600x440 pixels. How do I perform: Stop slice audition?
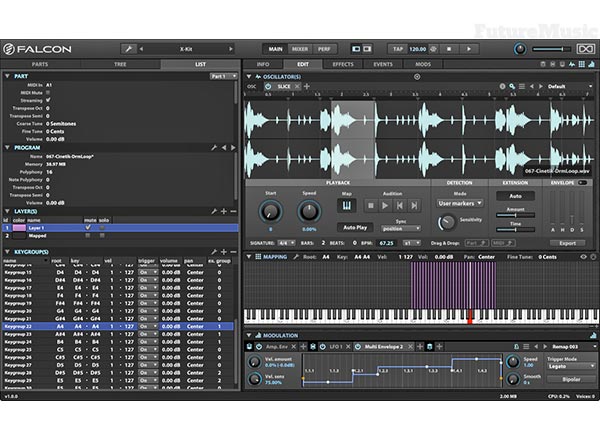[370, 206]
